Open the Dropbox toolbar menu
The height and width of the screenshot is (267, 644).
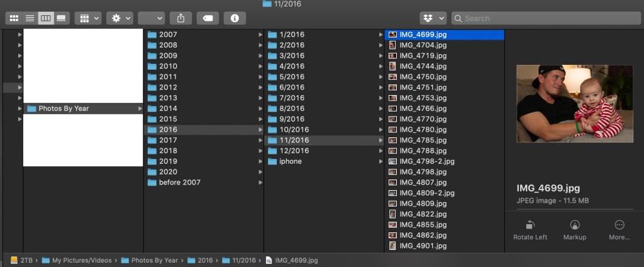pos(433,18)
